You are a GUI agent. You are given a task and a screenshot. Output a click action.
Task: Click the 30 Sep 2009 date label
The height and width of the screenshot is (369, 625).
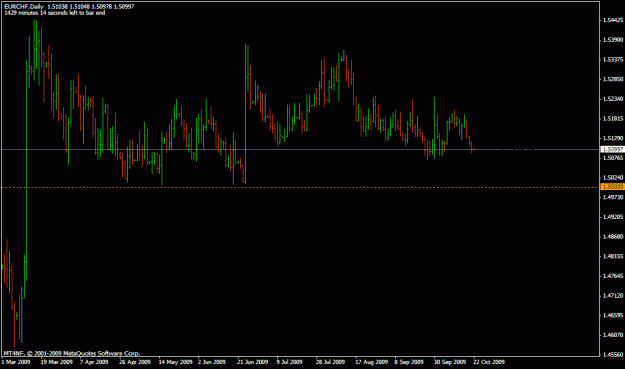450,362
